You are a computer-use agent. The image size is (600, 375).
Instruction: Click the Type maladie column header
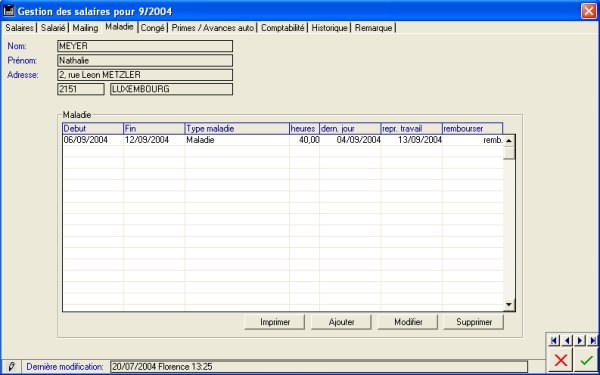coord(237,128)
